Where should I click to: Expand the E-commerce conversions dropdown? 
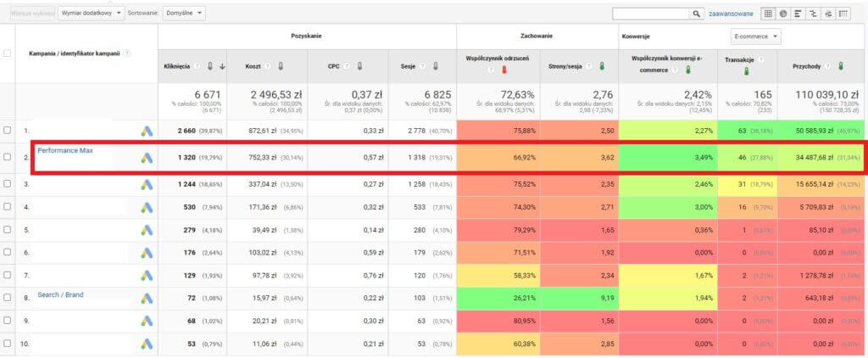756,36
